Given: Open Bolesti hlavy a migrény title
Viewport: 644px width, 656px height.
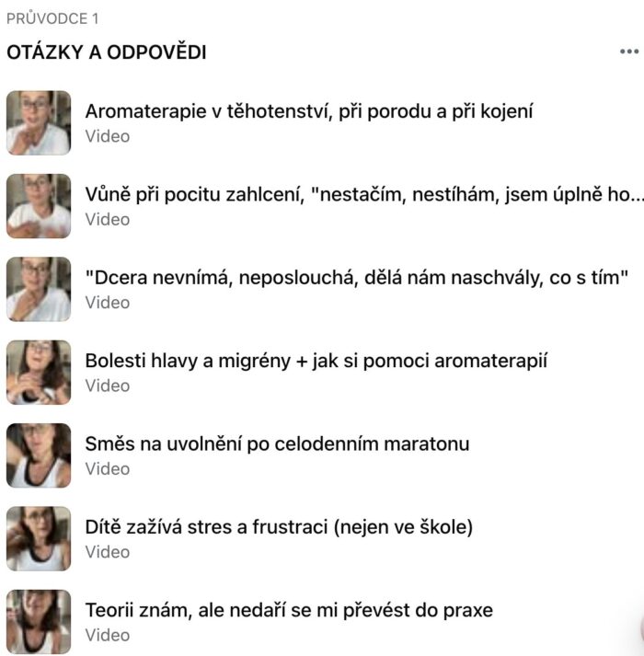Looking at the screenshot, I should click(316, 361).
